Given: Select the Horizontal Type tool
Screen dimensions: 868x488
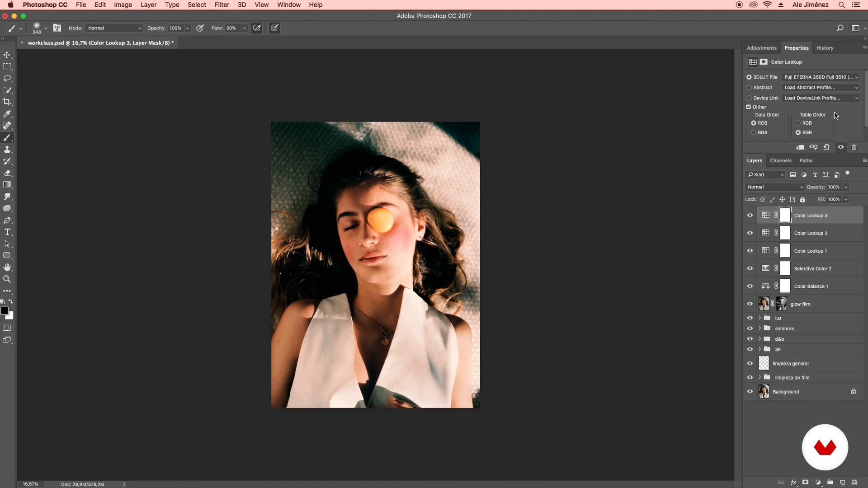Looking at the screenshot, I should 7,232.
